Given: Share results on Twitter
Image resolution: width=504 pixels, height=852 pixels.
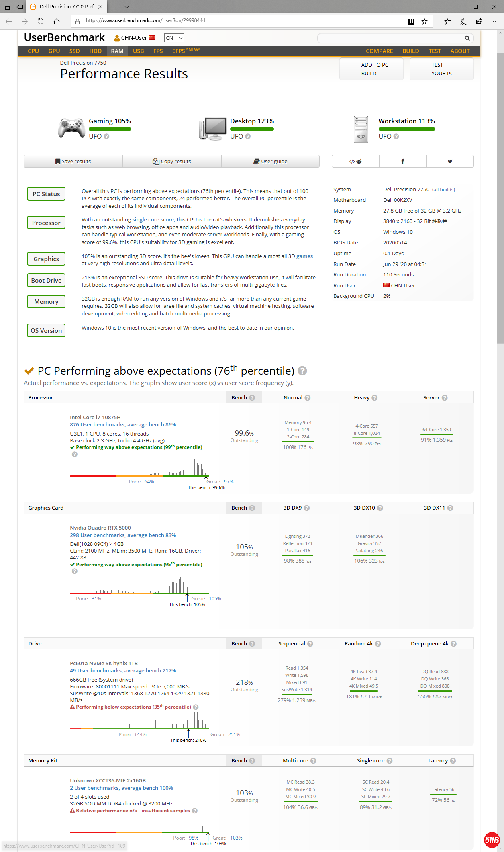Looking at the screenshot, I should pos(450,161).
